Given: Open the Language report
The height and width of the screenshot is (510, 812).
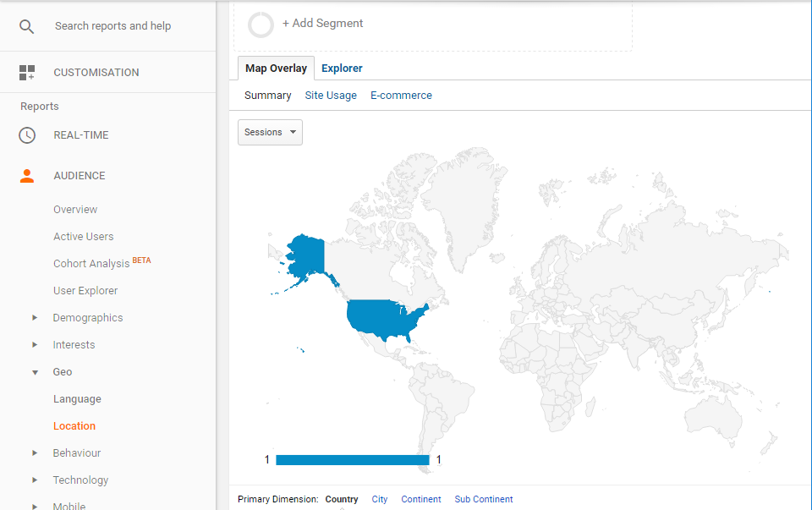Looking at the screenshot, I should (77, 399).
